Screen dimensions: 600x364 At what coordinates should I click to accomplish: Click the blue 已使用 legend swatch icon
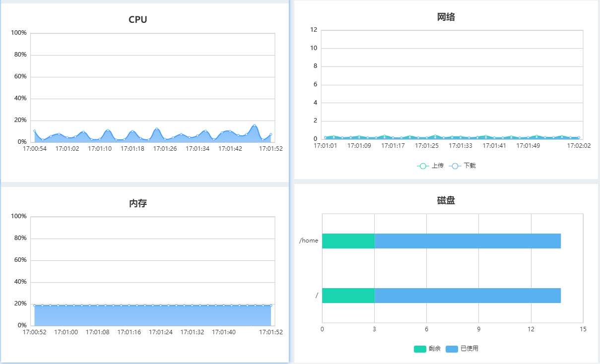pos(453,349)
